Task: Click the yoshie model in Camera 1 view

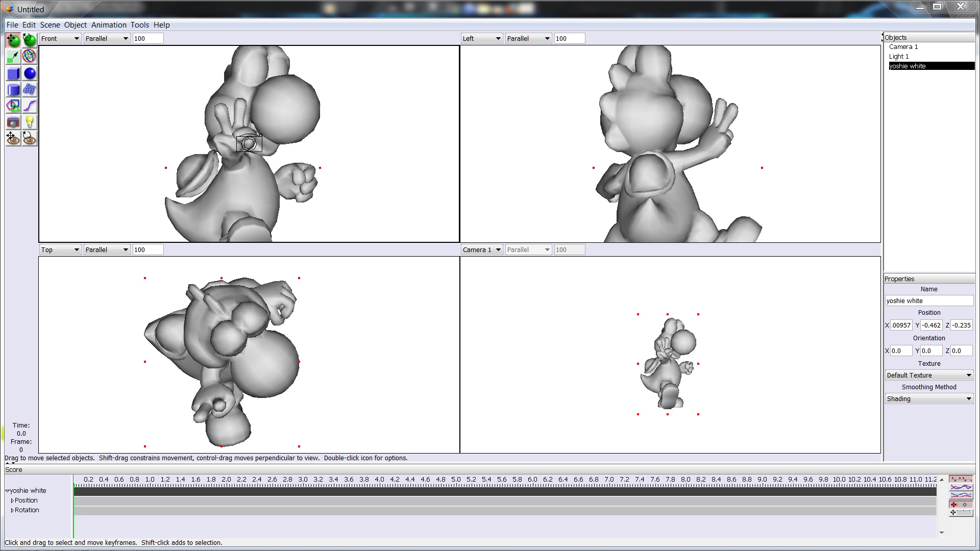Action: click(668, 364)
